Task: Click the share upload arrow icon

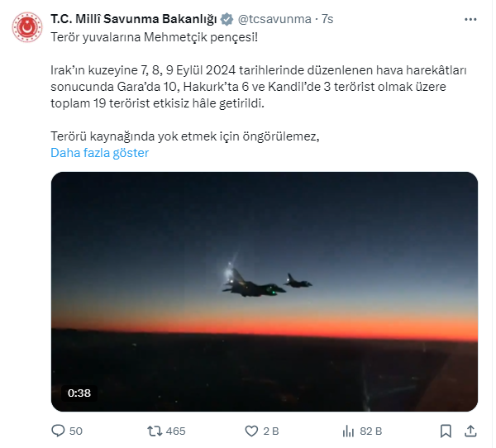Action: point(471,431)
